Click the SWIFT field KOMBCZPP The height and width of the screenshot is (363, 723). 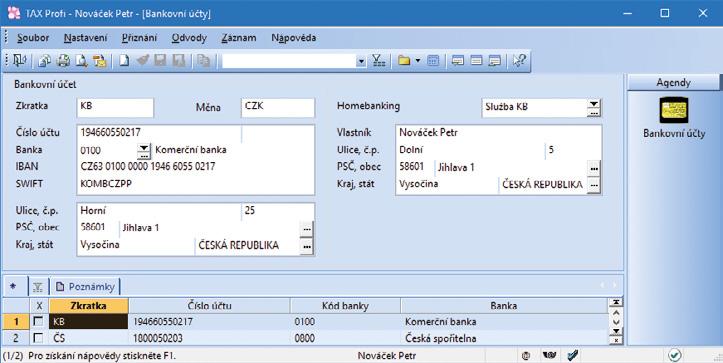tap(196, 184)
